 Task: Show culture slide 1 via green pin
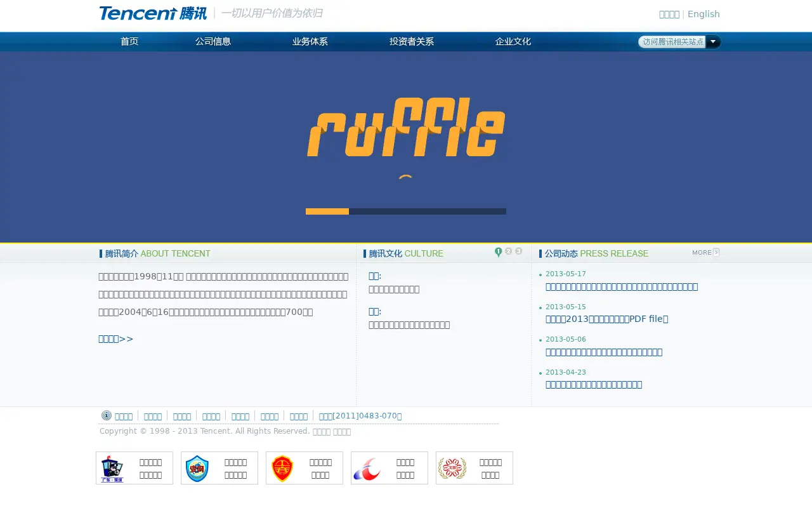click(x=498, y=252)
